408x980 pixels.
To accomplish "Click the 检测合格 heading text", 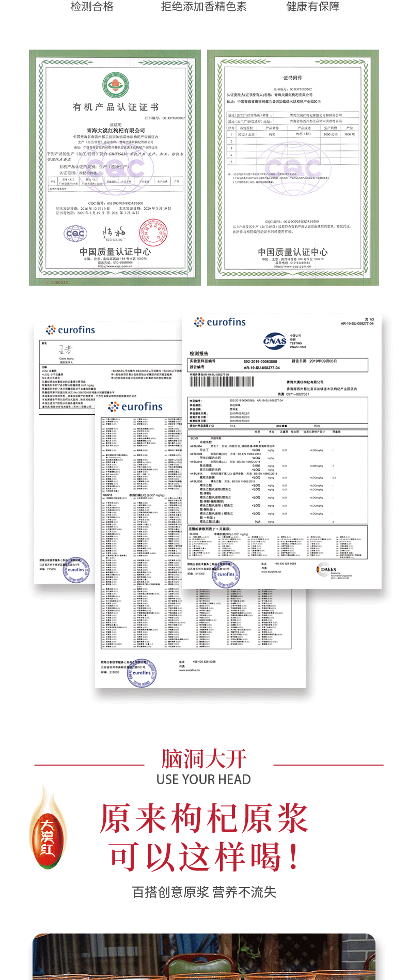I will (92, 7).
